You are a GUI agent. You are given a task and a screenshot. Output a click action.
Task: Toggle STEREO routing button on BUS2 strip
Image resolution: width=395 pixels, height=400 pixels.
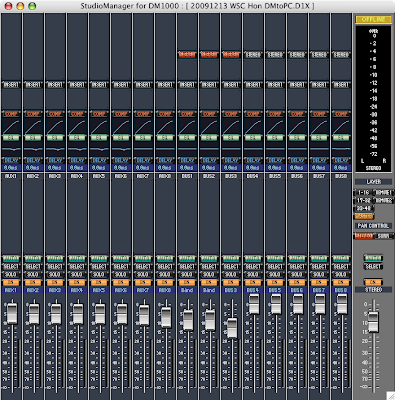(209, 55)
